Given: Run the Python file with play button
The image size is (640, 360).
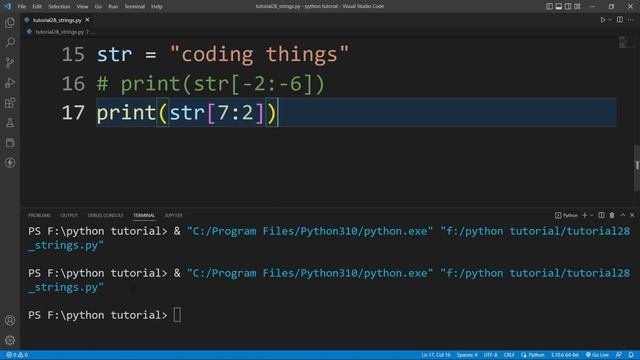Looking at the screenshot, I should pyautogui.click(x=602, y=20).
